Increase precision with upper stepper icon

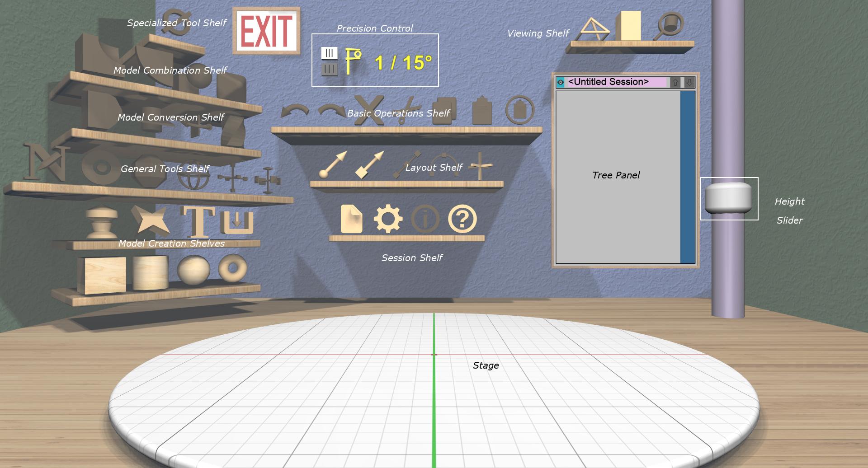click(x=329, y=53)
